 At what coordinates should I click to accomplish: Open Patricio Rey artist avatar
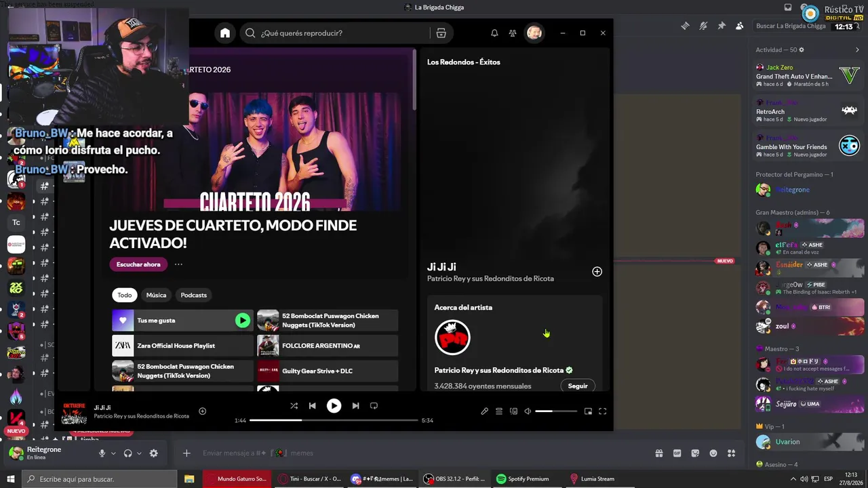tap(452, 338)
